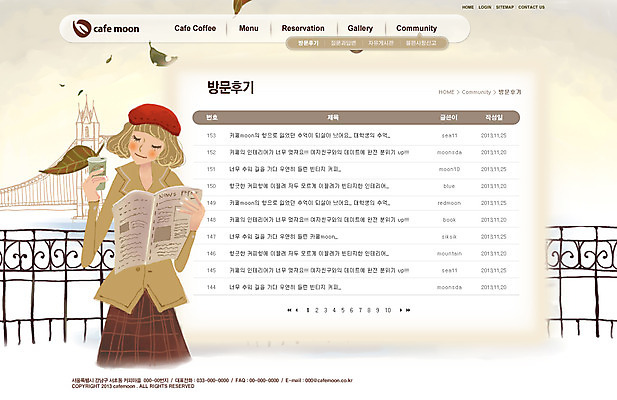The width and height of the screenshot is (617, 400).
Task: Click author 'siksik' in row 147
Action: [449, 237]
